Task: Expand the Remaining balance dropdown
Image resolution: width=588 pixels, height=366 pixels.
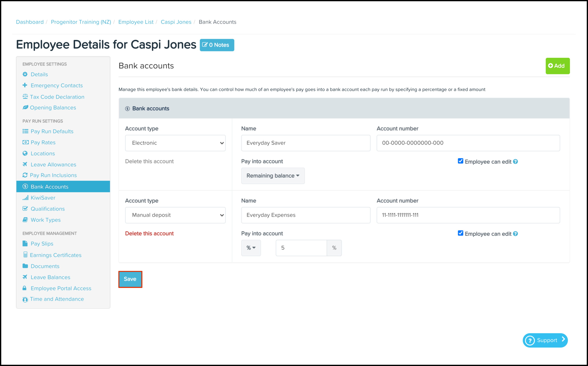Action: tap(273, 176)
